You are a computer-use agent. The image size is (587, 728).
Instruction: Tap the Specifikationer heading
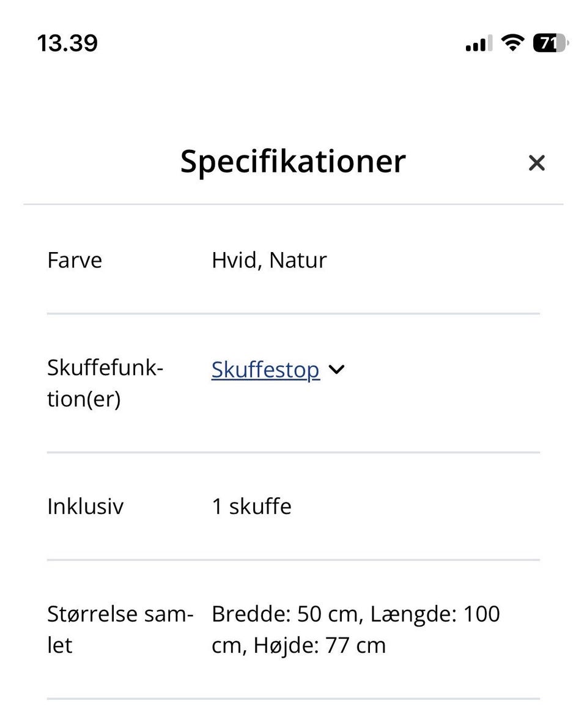[x=293, y=162]
